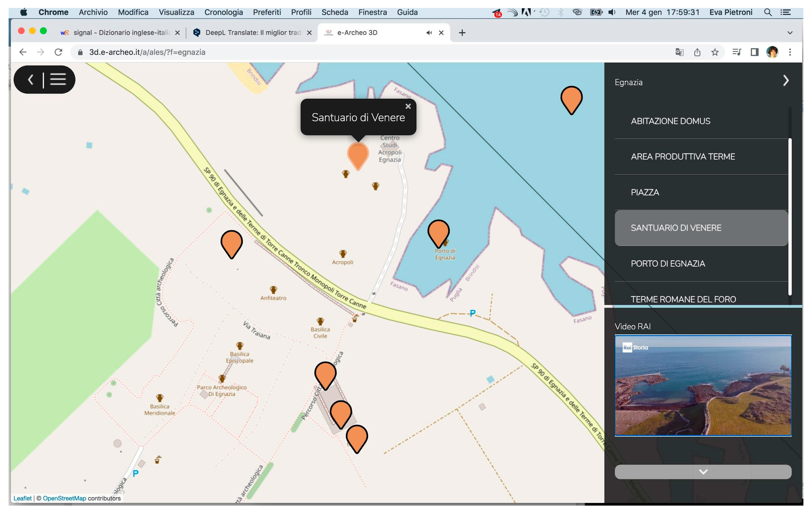The height and width of the screenshot is (512, 812).
Task: Click the side panel list scrollbar
Action: pos(790,216)
